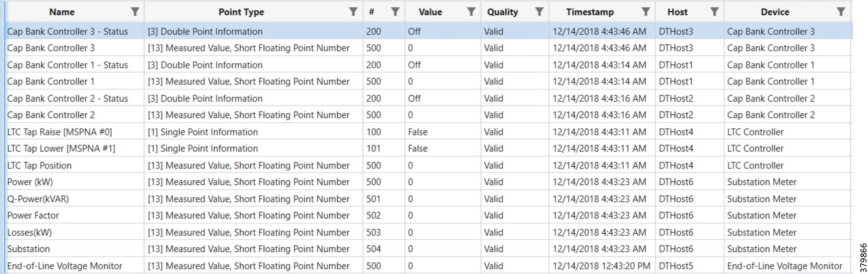The width and height of the screenshot is (868, 274).
Task: Select the 'Power Factor' row
Action: pos(429,215)
